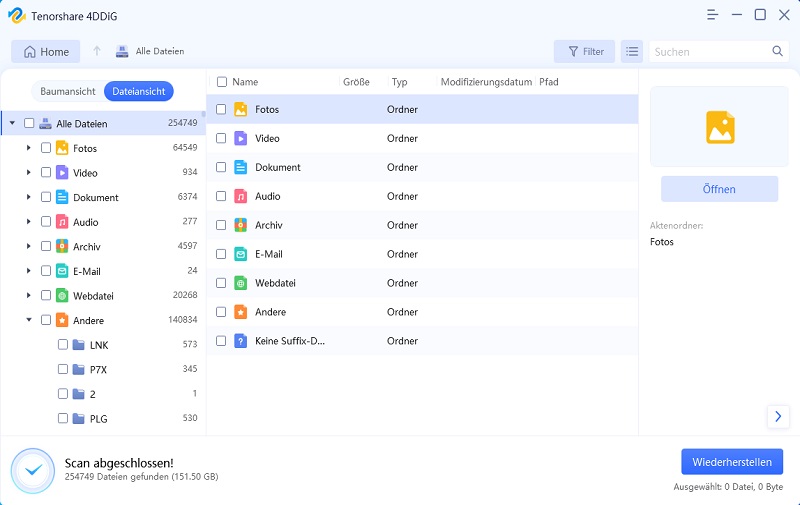Click the up-arrow navigation icon
Viewport: 800px width, 505px height.
coord(97,51)
